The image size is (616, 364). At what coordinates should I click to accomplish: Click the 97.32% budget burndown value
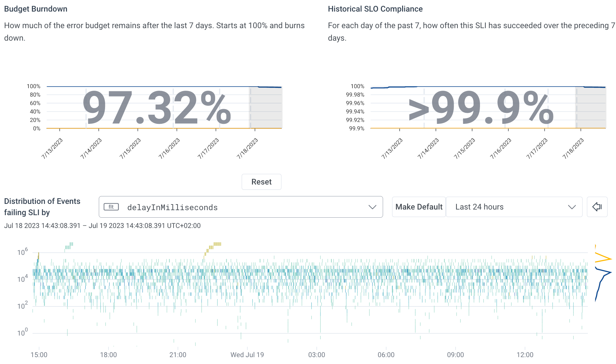(x=157, y=107)
